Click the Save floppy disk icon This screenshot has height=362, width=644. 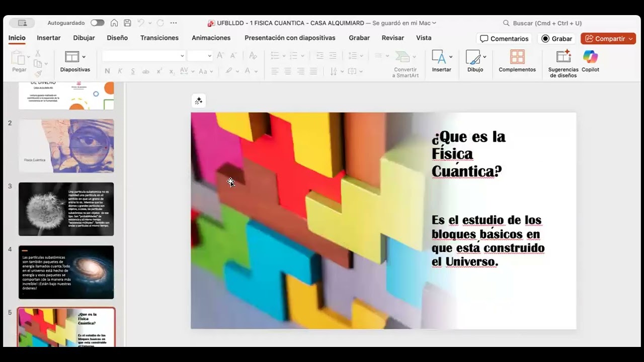[x=127, y=23]
